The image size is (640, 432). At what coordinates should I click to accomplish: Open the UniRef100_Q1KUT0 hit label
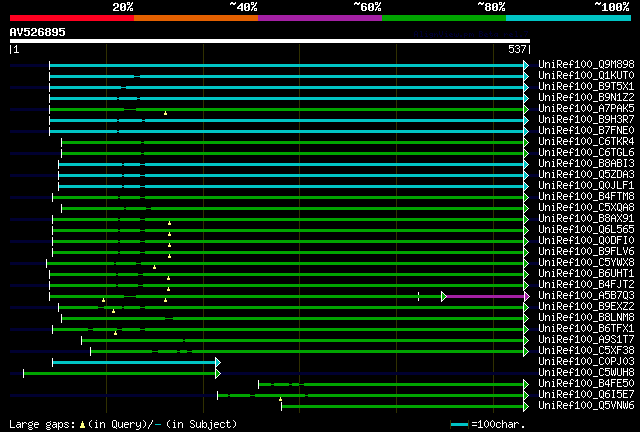[x=586, y=76]
